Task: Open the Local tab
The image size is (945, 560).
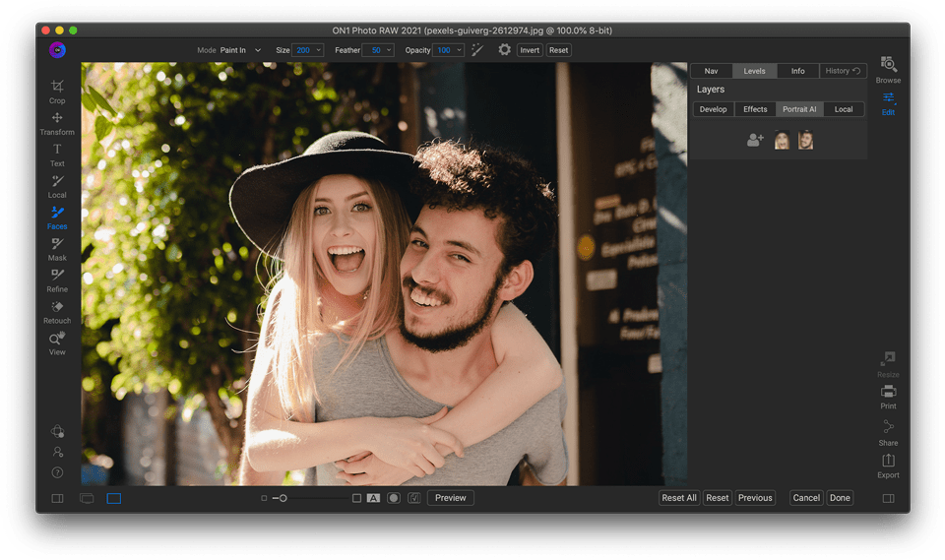Action: click(844, 109)
